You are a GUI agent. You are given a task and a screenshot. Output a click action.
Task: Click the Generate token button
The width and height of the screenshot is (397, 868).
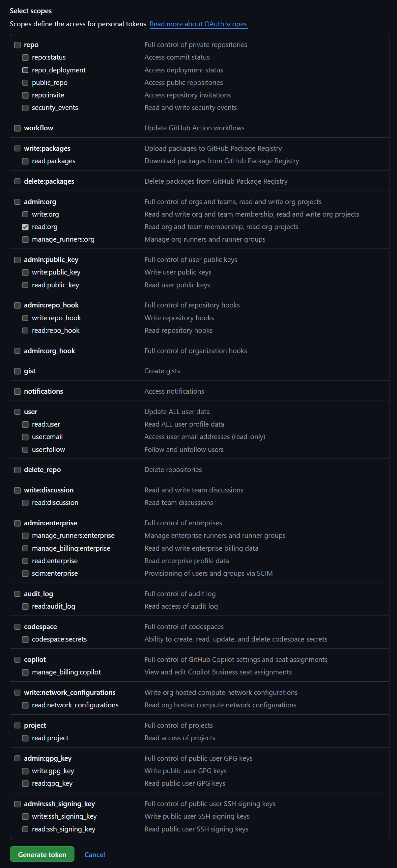click(x=42, y=855)
